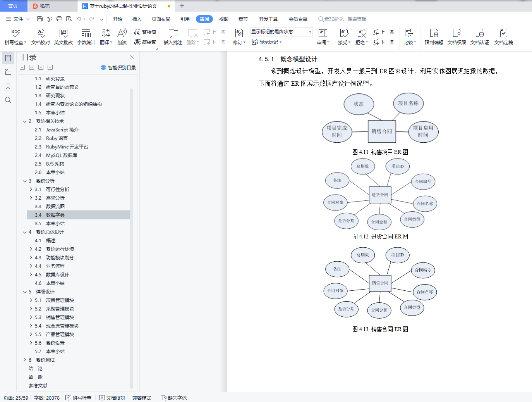Run the spell check (拼写检查) tool
The height and width of the screenshot is (402, 532).
coord(15,37)
